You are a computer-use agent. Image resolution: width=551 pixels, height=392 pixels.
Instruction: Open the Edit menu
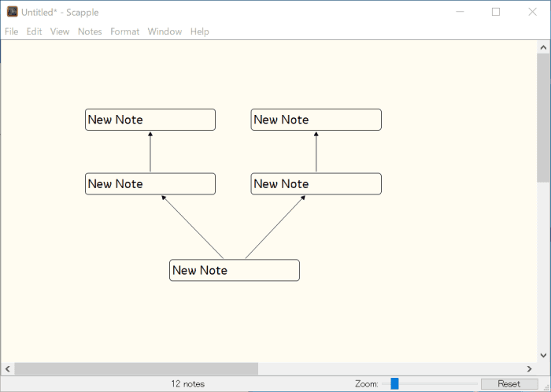click(34, 31)
